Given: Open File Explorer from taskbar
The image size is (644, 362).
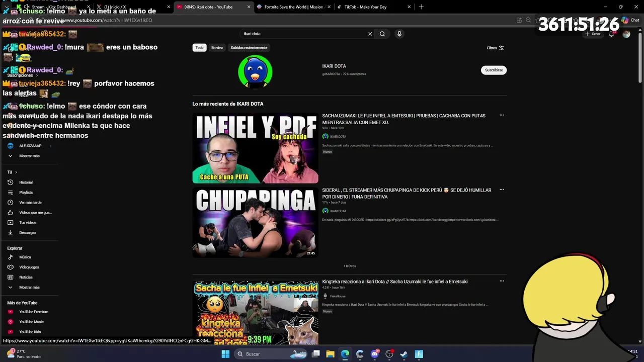Looking at the screenshot, I should pos(331,354).
